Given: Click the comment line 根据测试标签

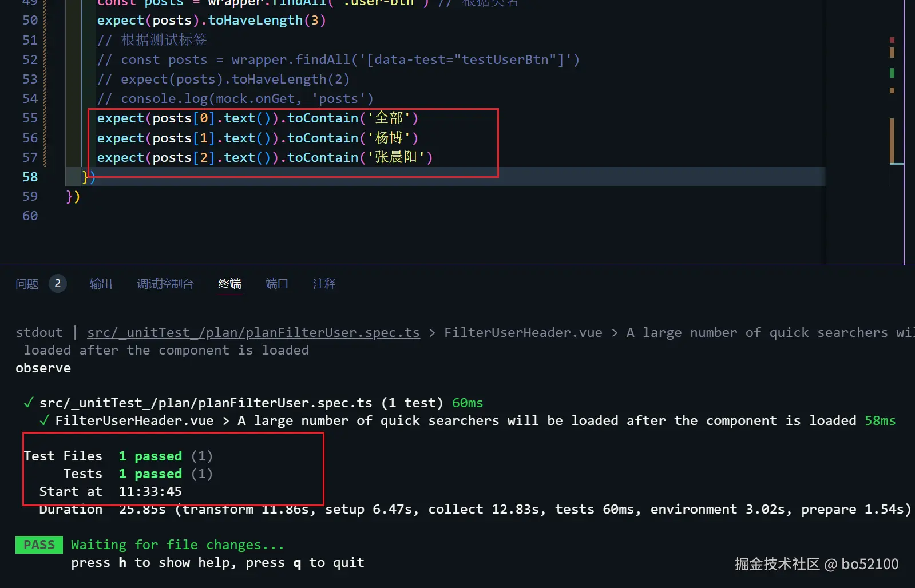Looking at the screenshot, I should tap(152, 40).
